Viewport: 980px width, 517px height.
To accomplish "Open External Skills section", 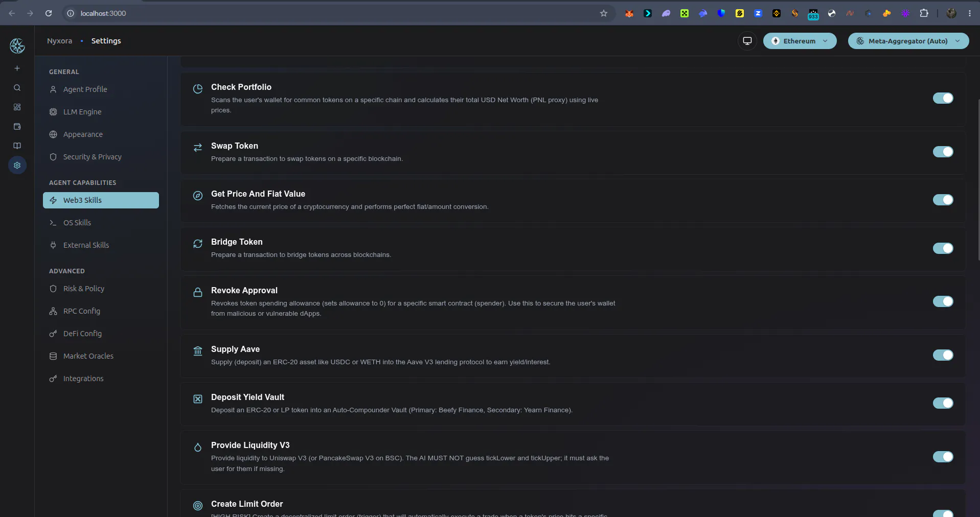I will pos(101,245).
